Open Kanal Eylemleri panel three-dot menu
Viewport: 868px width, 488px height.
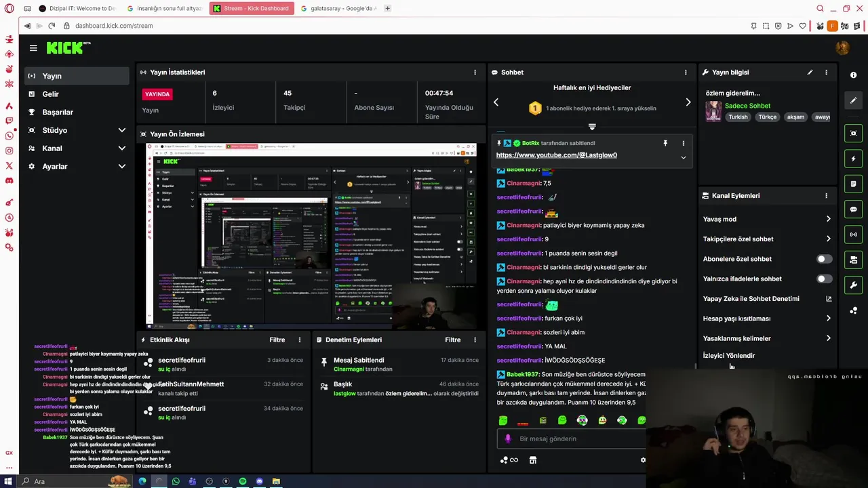(x=826, y=195)
